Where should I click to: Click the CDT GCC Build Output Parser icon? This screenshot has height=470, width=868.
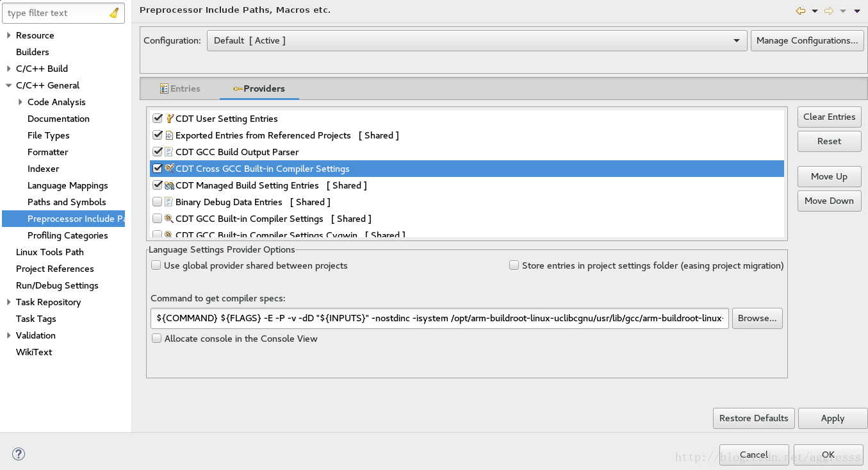170,152
